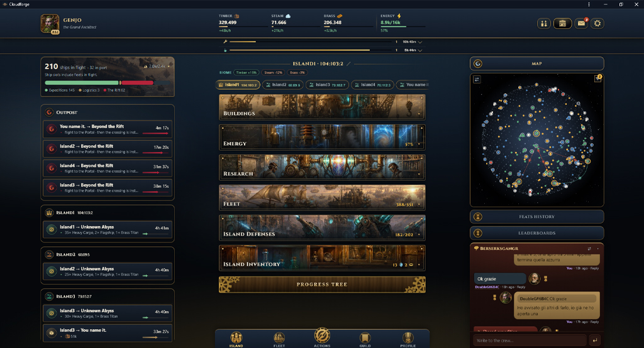This screenshot has height=348, width=644.
Task: Select the Island1 104:103:2 tab
Action: 238,85
